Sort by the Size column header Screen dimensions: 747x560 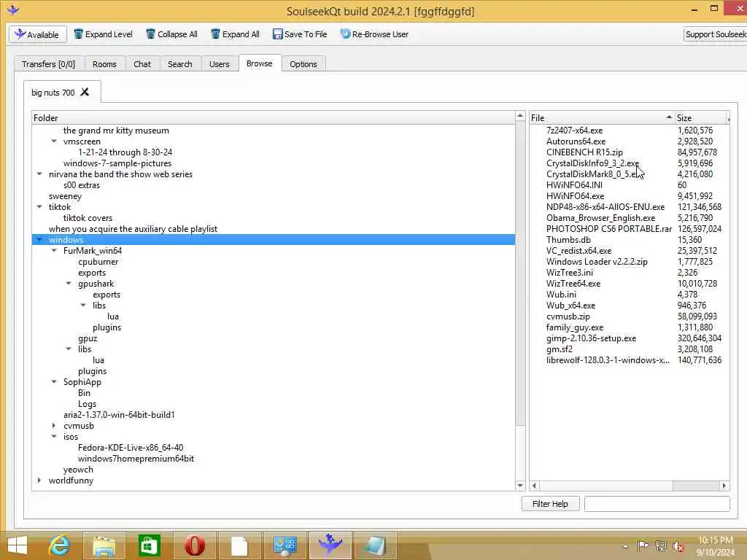point(701,117)
